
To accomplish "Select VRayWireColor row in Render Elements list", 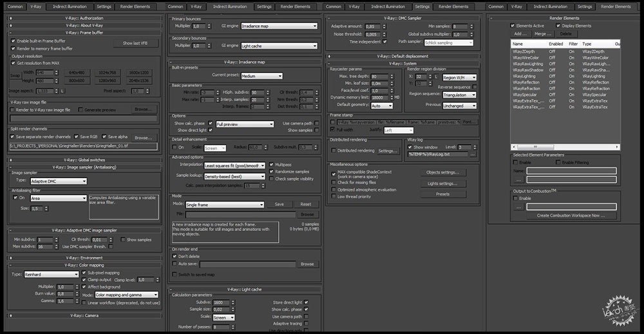I will [565, 58].
